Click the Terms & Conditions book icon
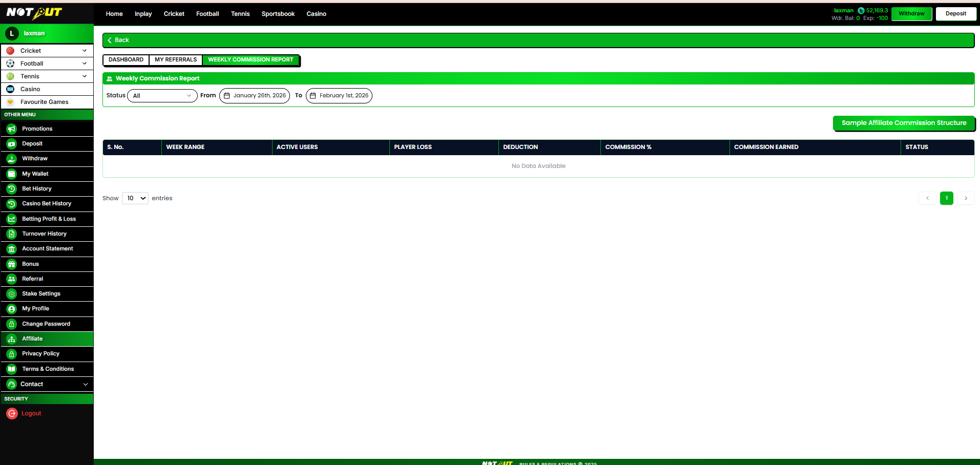The width and height of the screenshot is (980, 465). [x=12, y=369]
